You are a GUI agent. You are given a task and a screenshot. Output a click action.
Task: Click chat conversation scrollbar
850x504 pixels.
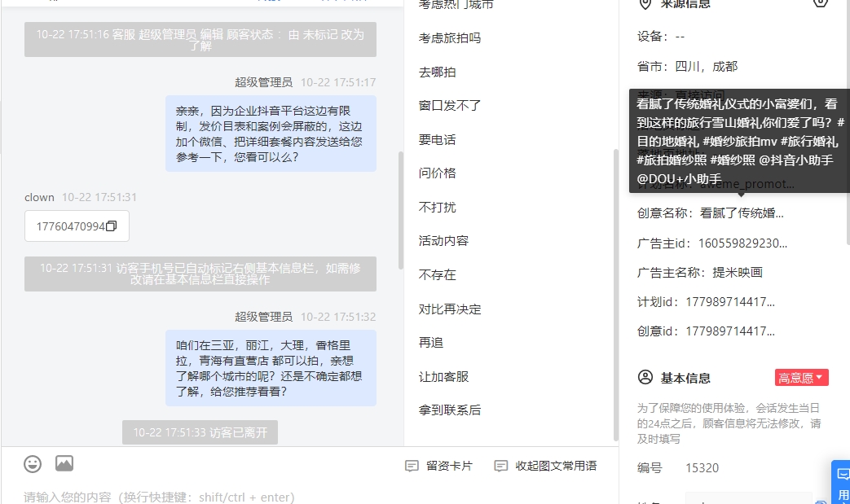tap(401, 211)
